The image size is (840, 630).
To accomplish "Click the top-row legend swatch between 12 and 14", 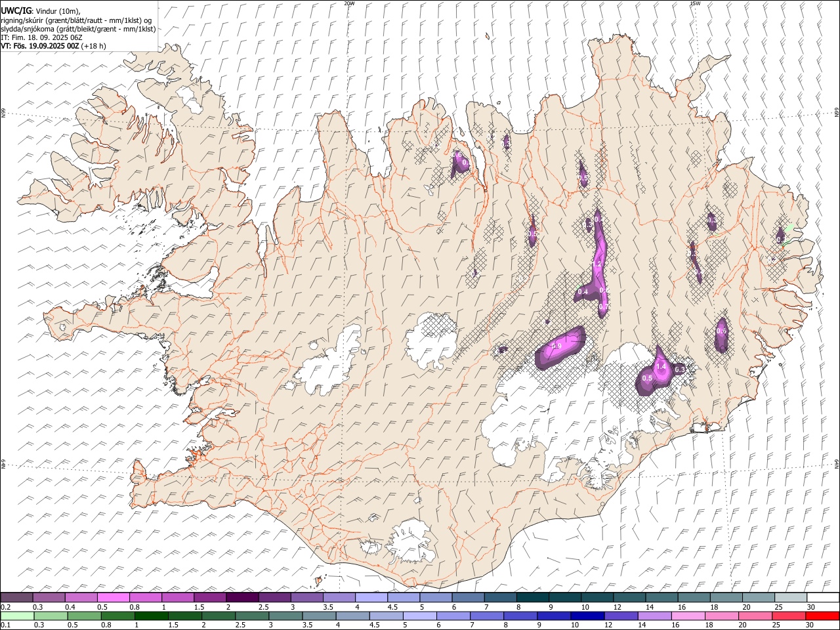I will click(x=629, y=597).
